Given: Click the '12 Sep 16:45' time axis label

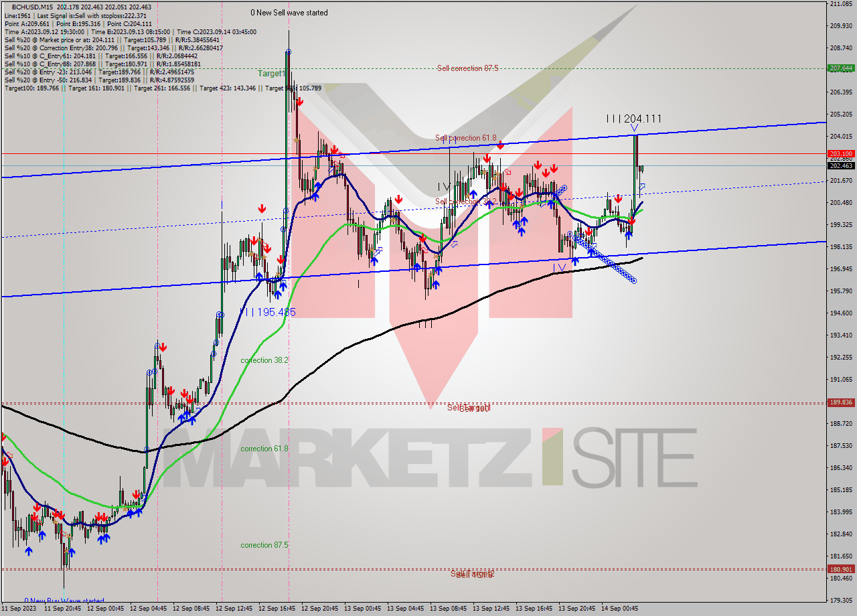Looking at the screenshot, I should (277, 609).
